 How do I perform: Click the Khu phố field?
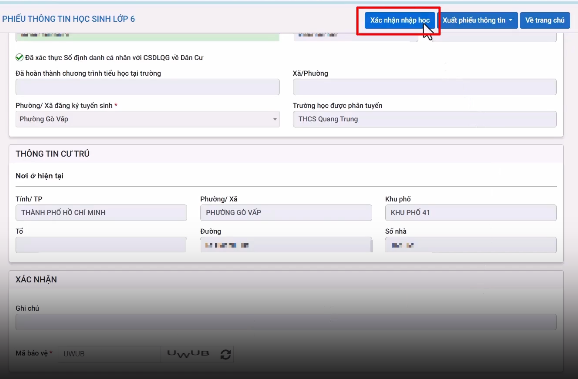[471, 213]
